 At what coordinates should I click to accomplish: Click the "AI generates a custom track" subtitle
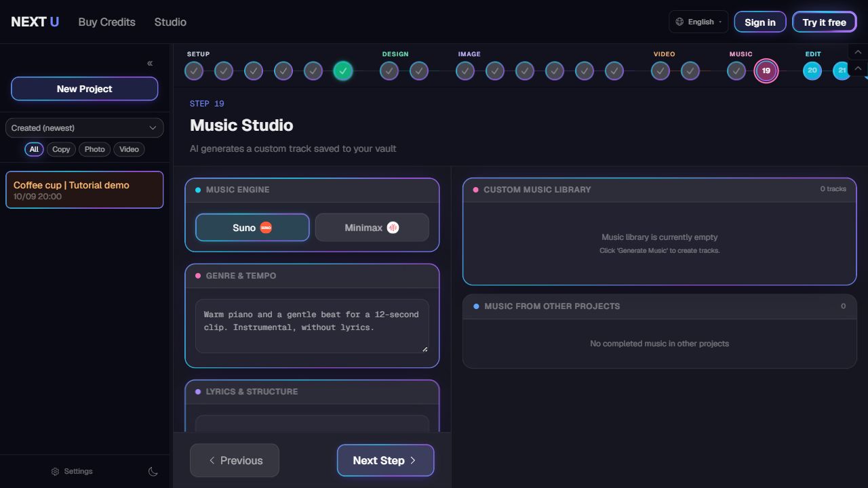click(293, 148)
